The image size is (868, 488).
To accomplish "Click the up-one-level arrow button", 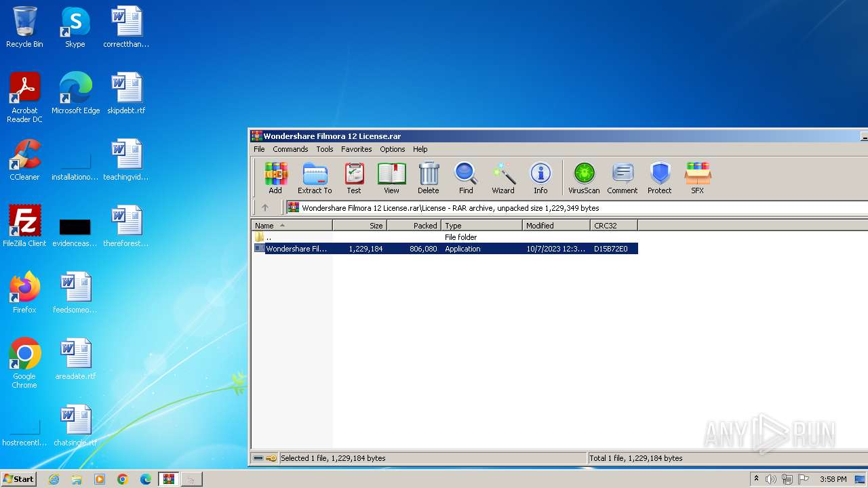I will [x=265, y=208].
